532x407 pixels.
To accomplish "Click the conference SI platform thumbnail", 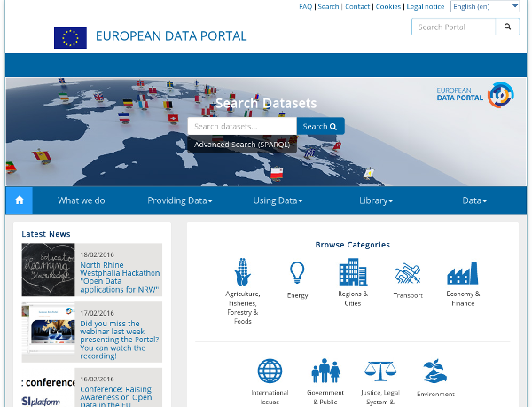I will pyautogui.click(x=48, y=388).
